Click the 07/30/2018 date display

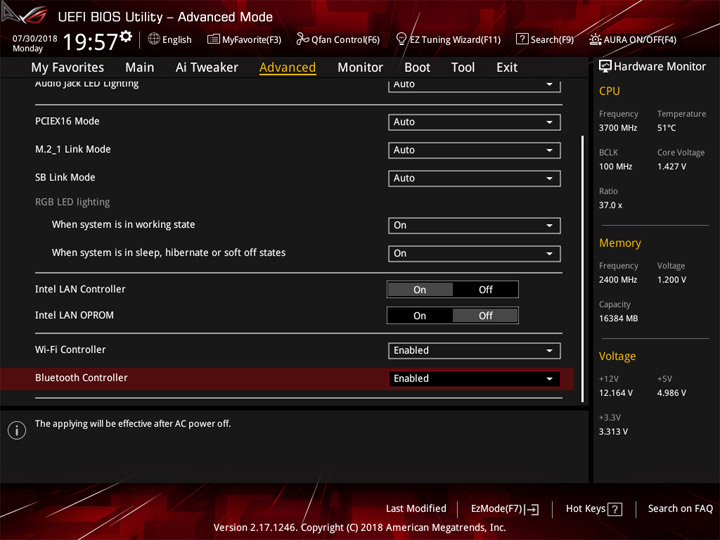coord(35,38)
